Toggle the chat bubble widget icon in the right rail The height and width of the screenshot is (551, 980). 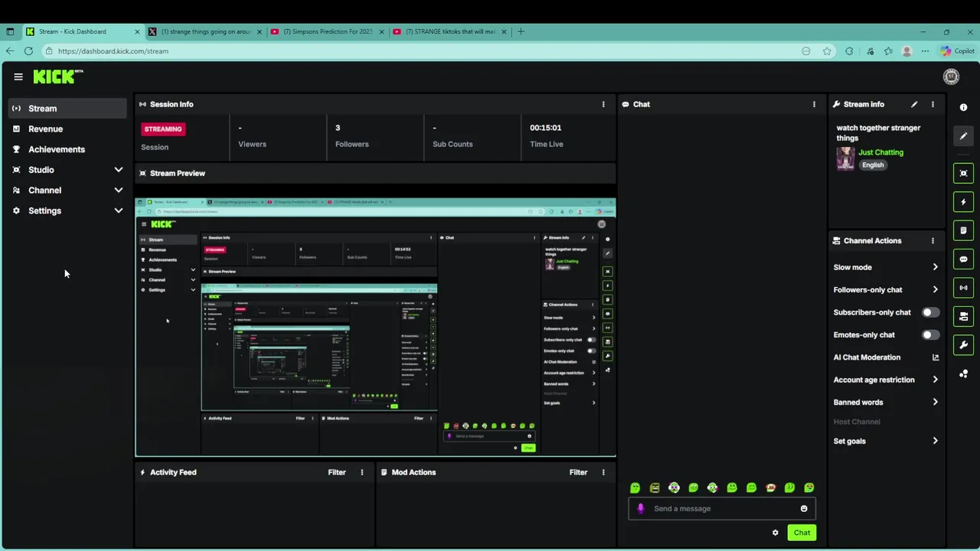pos(964,259)
